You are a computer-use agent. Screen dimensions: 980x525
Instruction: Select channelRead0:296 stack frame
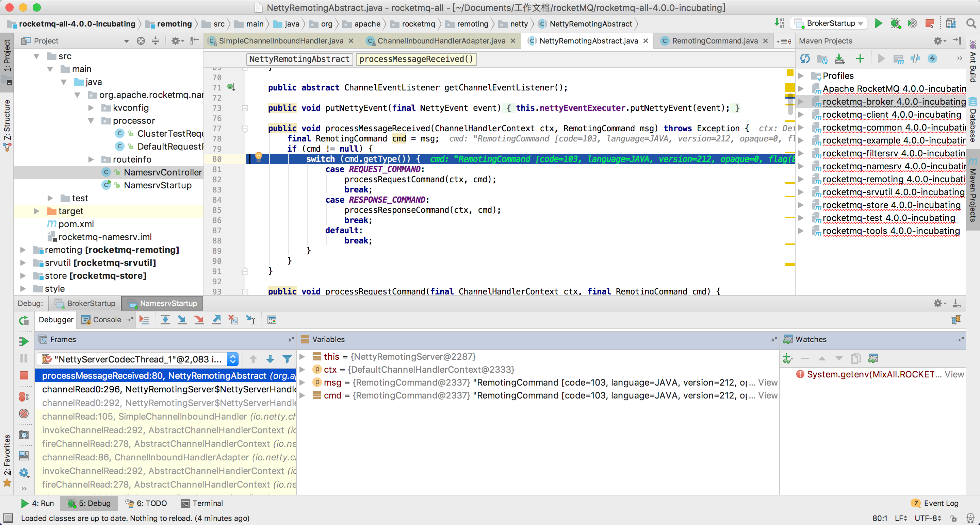click(167, 389)
